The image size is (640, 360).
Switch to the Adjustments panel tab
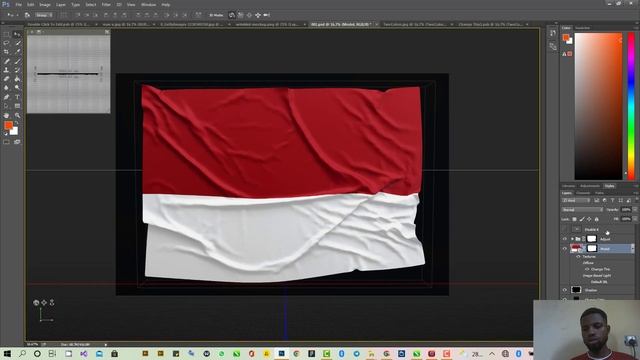coord(590,186)
